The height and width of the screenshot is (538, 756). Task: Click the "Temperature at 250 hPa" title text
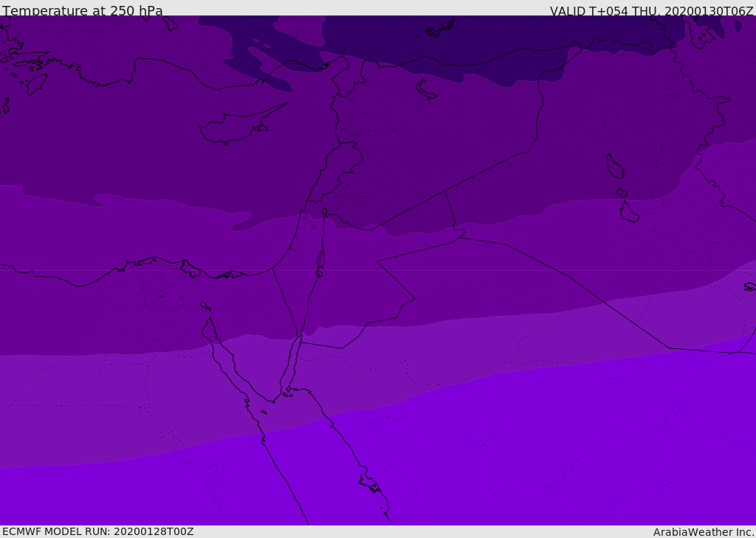83,10
